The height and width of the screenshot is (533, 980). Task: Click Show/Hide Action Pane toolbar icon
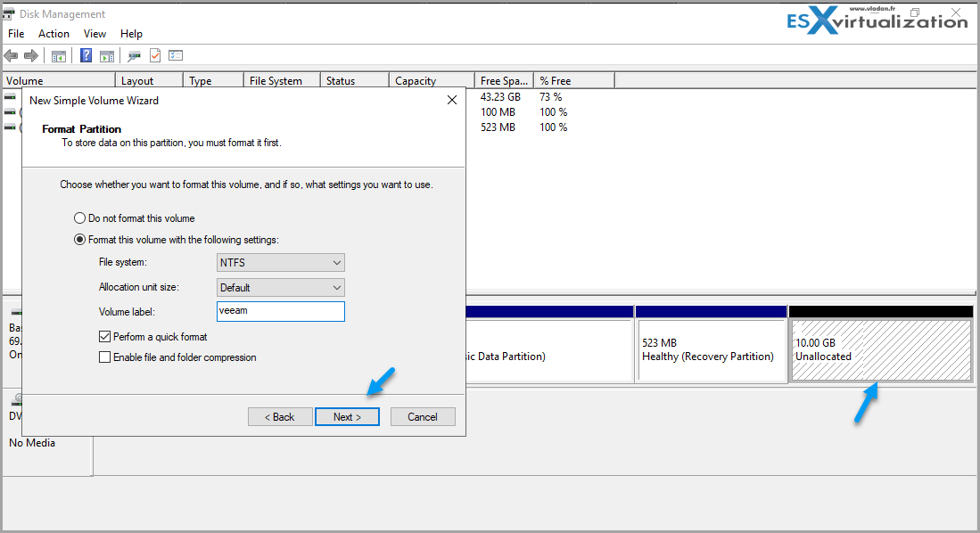click(x=108, y=56)
